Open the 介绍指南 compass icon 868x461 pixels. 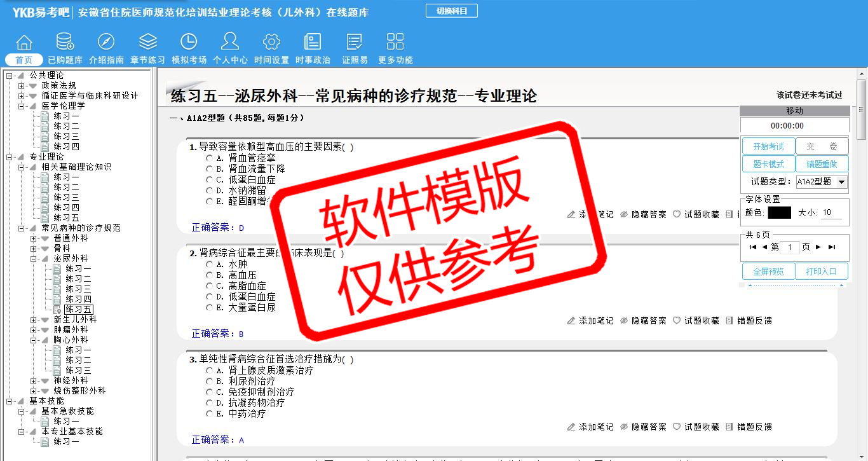[106, 43]
